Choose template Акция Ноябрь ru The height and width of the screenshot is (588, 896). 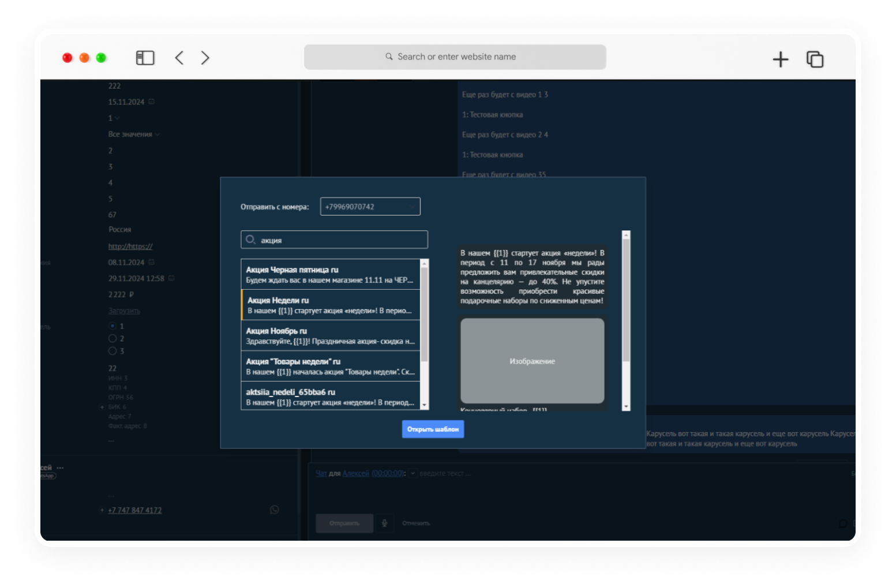(x=331, y=335)
